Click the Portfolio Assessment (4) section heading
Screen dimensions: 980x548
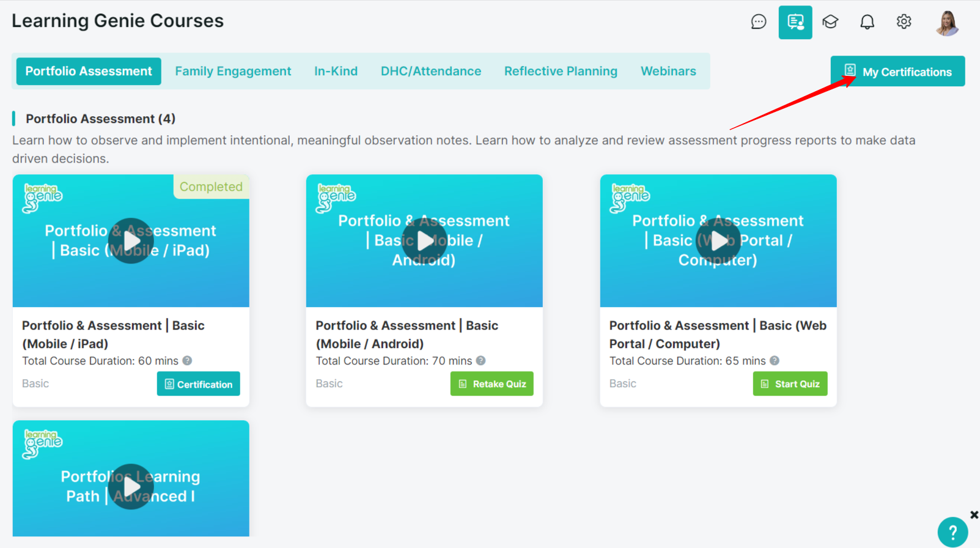tap(100, 119)
